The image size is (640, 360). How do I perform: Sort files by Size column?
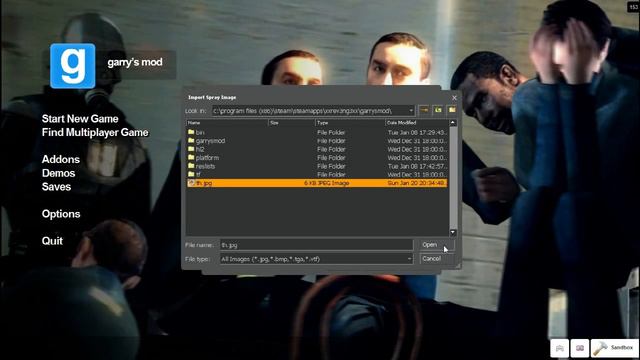pos(291,122)
